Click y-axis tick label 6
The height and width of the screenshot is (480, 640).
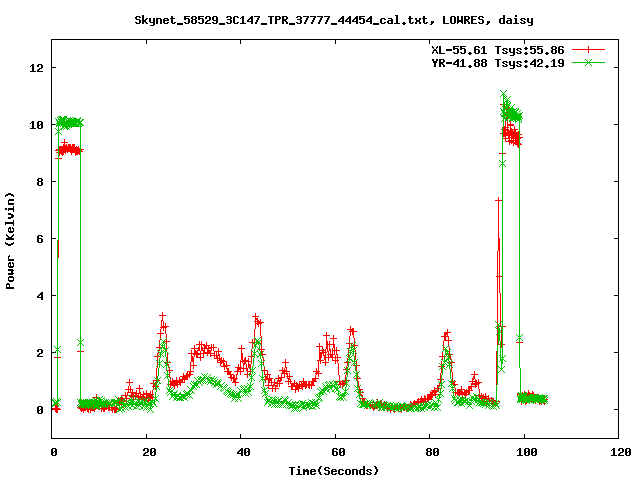[40, 239]
